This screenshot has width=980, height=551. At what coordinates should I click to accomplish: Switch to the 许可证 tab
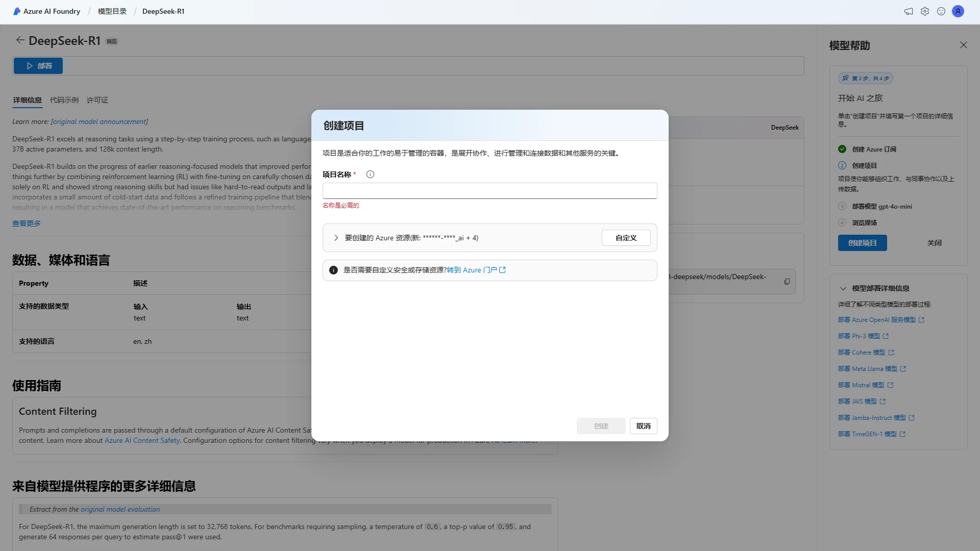[97, 101]
